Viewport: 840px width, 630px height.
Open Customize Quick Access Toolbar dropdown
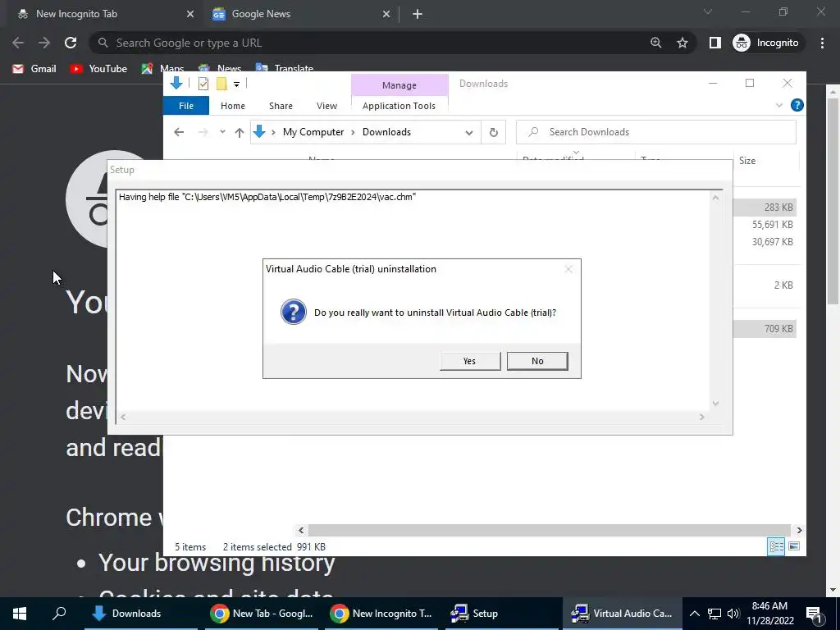(236, 84)
